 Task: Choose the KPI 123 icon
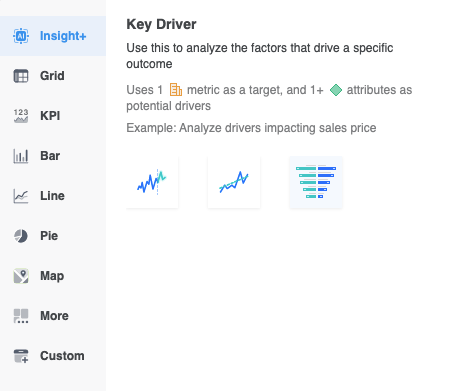21,116
